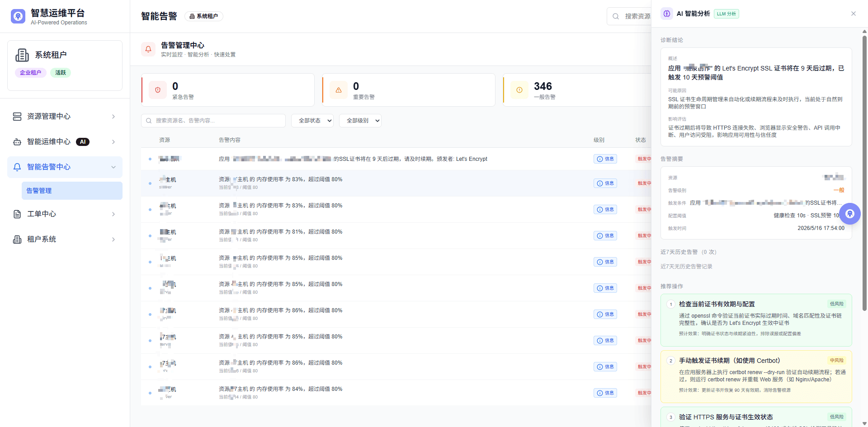
Task: Click the 信息 badge on the 84% memory row
Action: click(605, 393)
